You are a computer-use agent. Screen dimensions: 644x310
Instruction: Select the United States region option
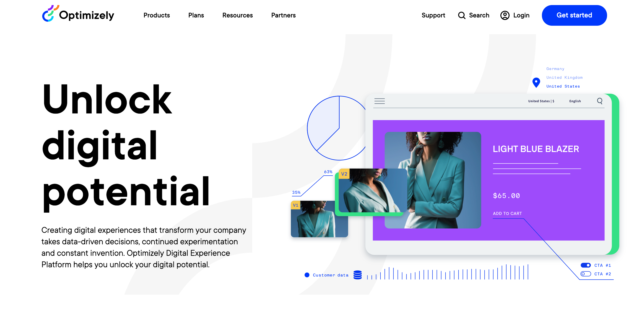coord(563,86)
